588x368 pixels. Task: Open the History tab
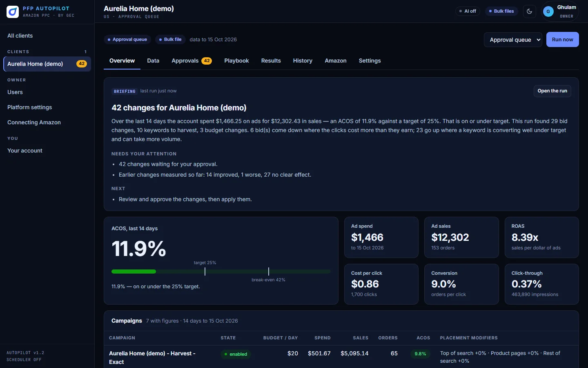[x=303, y=61]
